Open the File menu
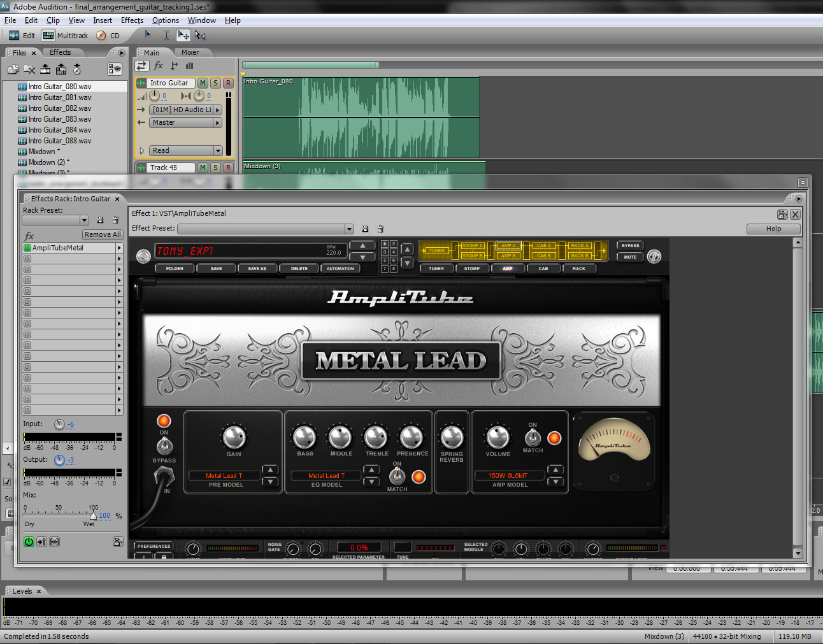 point(10,20)
